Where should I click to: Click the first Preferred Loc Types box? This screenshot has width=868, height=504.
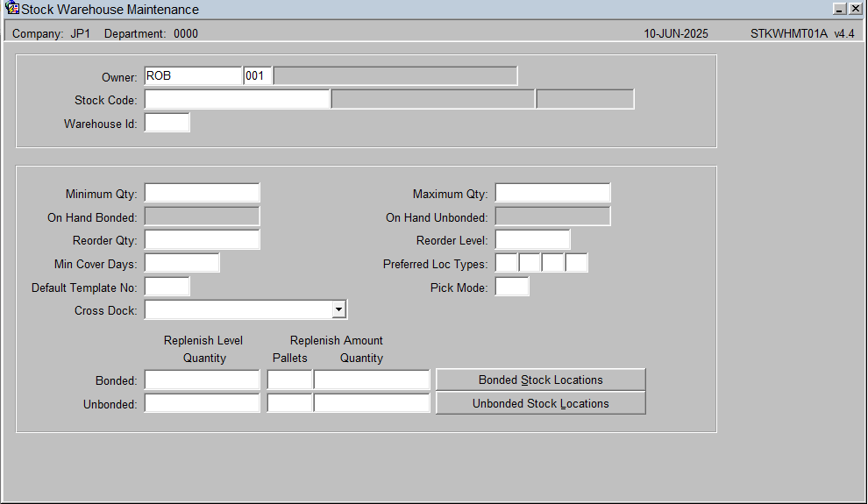(x=506, y=263)
